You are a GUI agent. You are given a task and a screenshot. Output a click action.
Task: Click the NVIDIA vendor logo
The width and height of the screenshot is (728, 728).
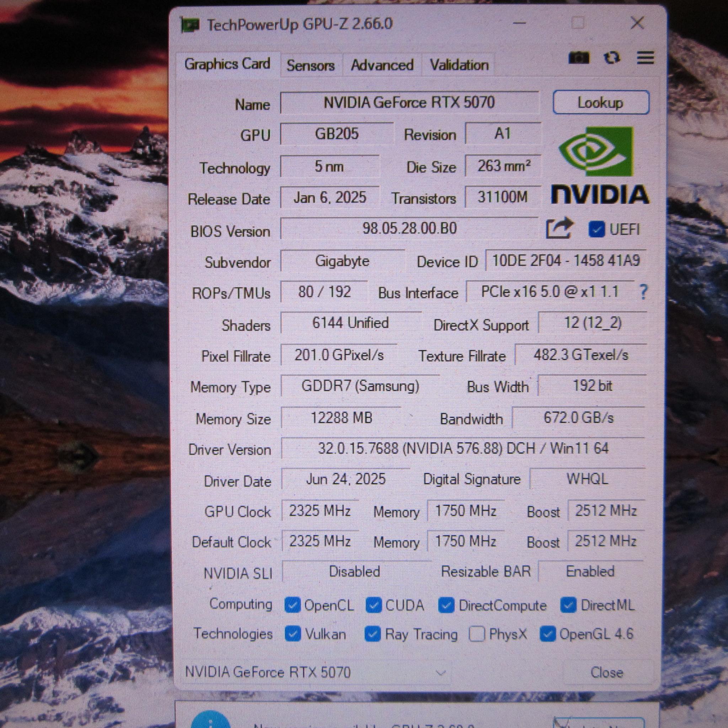(x=600, y=165)
